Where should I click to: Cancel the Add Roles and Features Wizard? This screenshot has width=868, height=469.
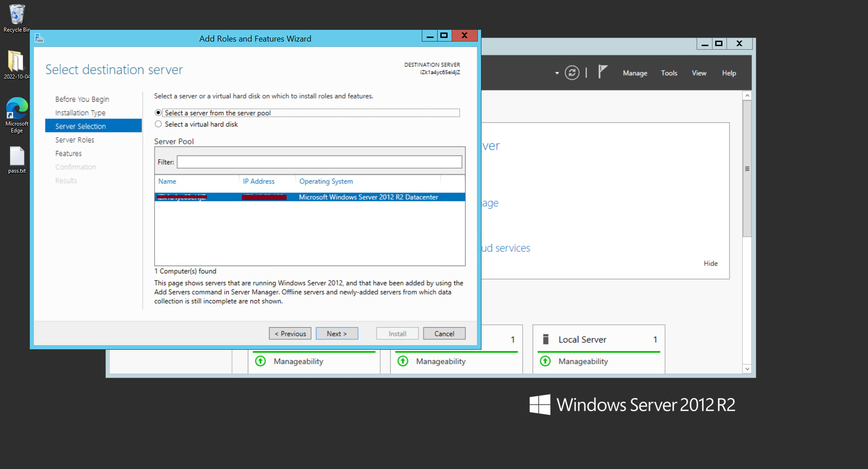(x=444, y=333)
